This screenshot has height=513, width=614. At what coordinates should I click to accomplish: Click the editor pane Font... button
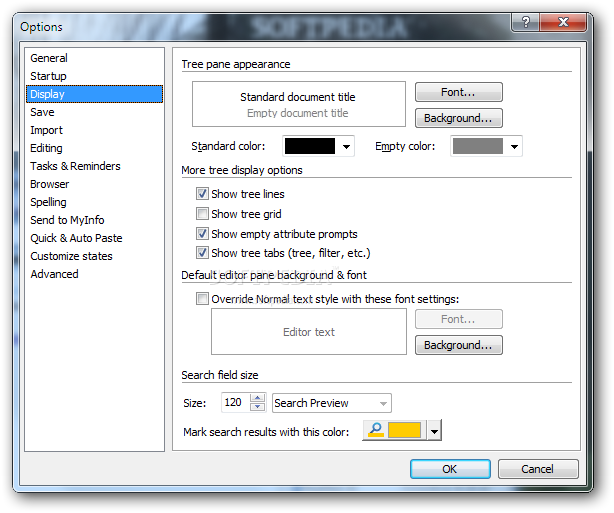[459, 319]
